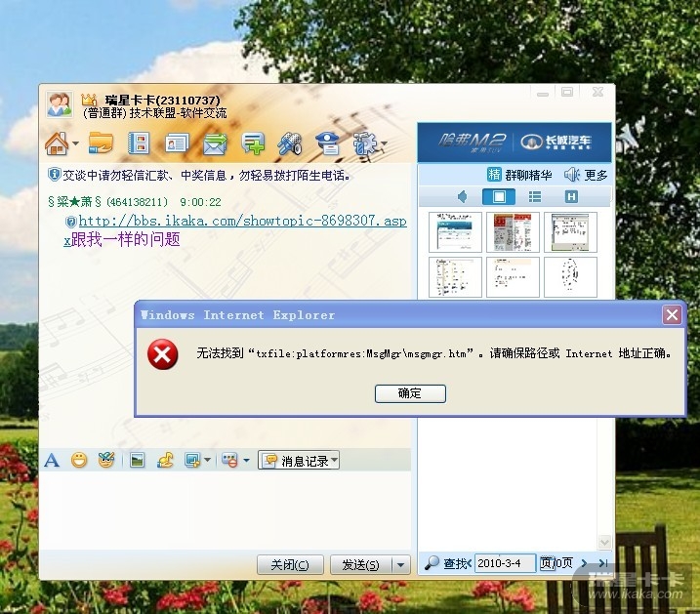This screenshot has width=700, height=614.
Task: Click the back arrow in picture panel
Action: [x=463, y=197]
